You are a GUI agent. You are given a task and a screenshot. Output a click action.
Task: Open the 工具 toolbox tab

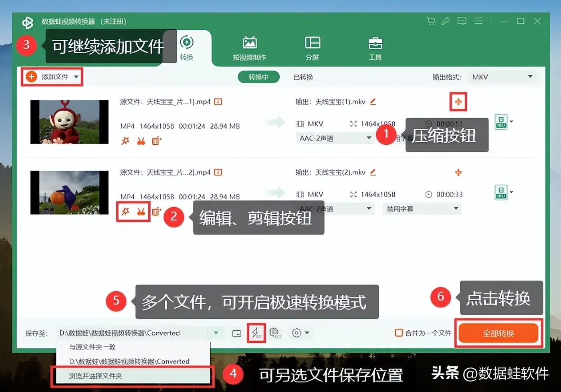click(375, 48)
